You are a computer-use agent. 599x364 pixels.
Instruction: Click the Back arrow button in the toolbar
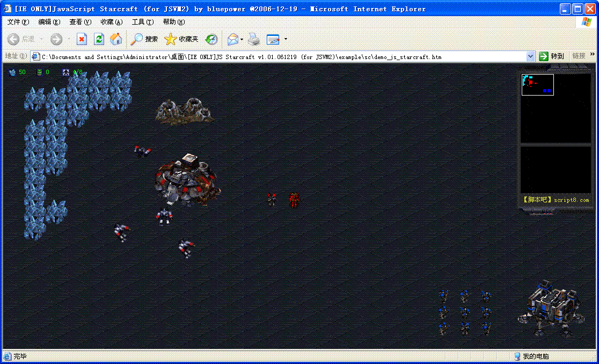click(13, 39)
